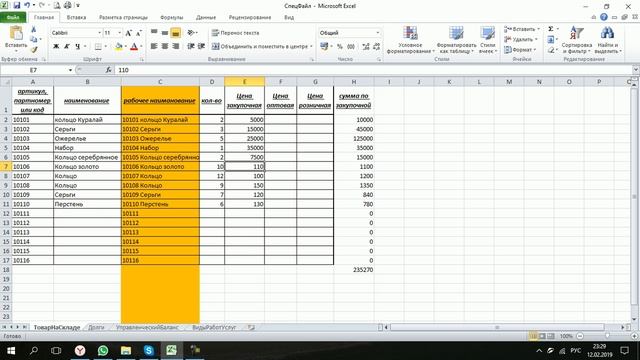Click the red font color A button
This screenshot has width=640, height=360.
(x=133, y=47)
